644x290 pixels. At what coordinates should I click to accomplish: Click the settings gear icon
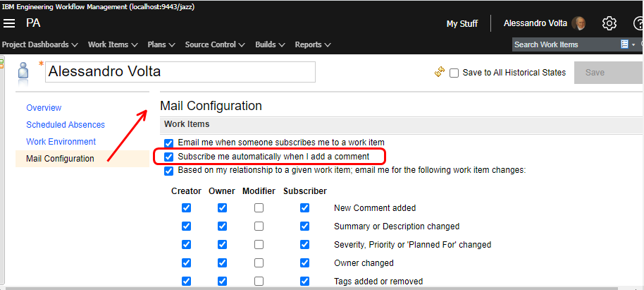[609, 23]
